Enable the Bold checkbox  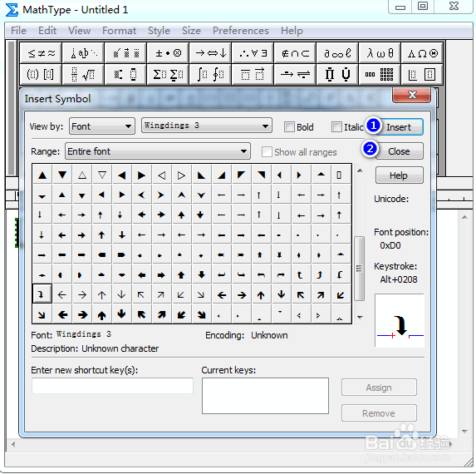[x=289, y=126]
